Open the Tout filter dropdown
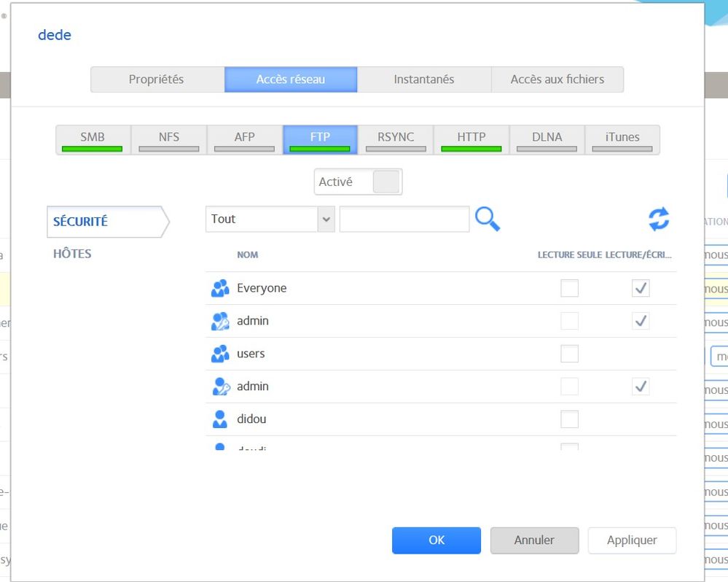 click(x=270, y=219)
